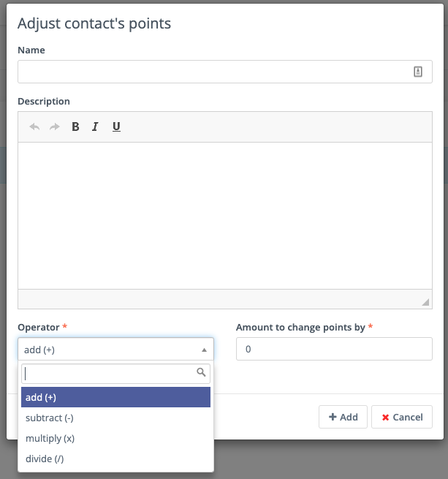Toggle bold formatting in Description editor
Screen dimensions: 448x479
click(75, 127)
